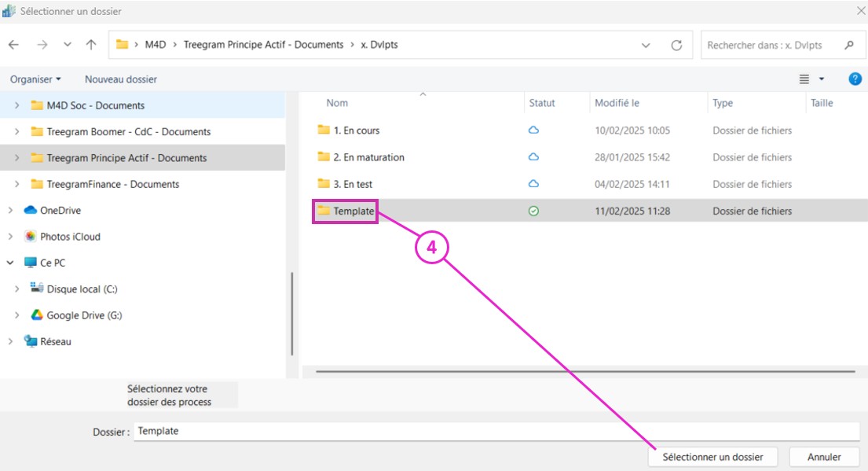This screenshot has height=471, width=868.
Task: Click the OneDrive cloud item
Action: click(x=60, y=211)
